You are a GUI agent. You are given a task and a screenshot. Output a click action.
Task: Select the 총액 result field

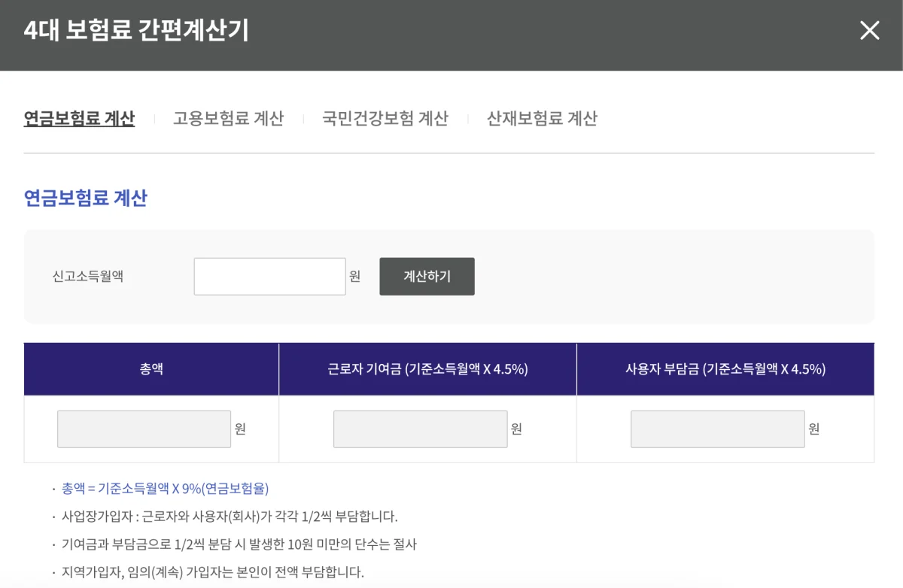pos(144,429)
